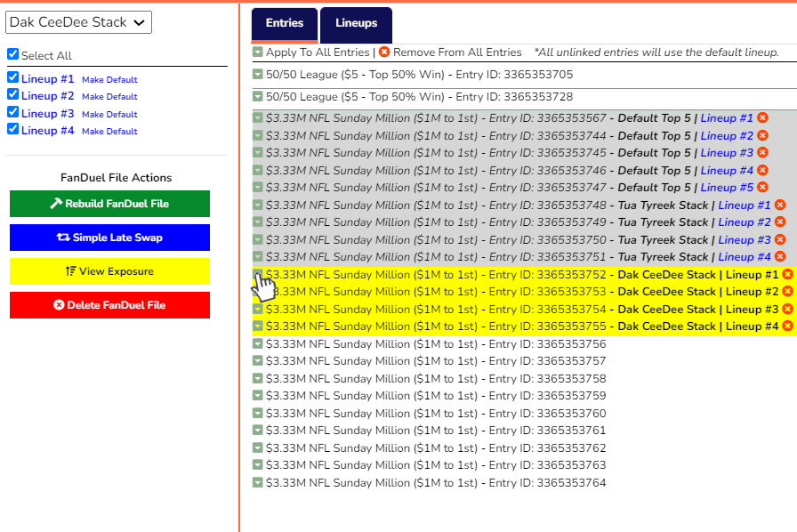Switch to the Lineups tab
The width and height of the screenshot is (797, 532).
coord(356,25)
